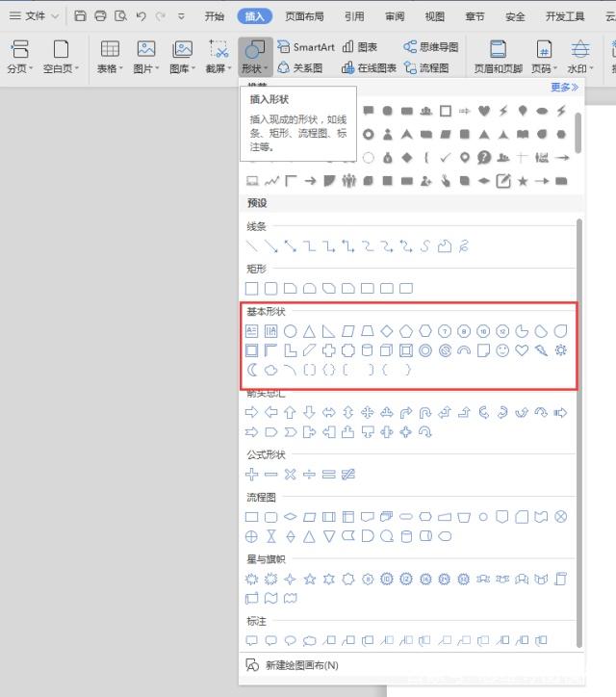Screen dimensions: 616x697
Task: Click the 关系图 button
Action: (x=300, y=68)
